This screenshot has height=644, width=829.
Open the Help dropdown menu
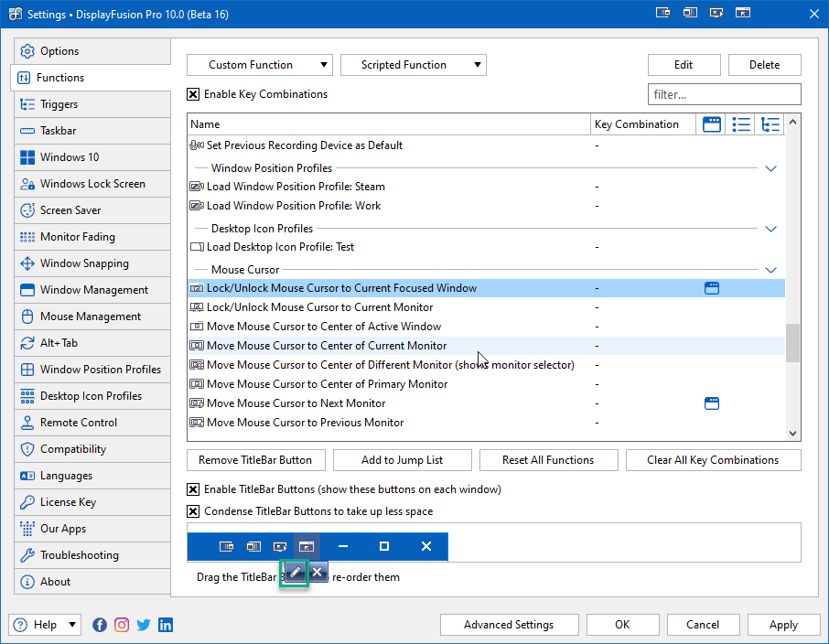tap(45, 625)
